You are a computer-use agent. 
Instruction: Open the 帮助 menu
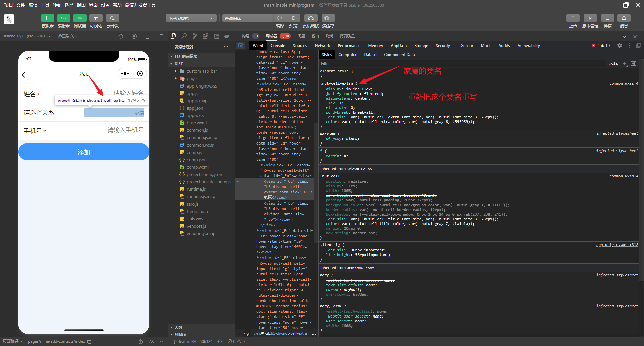tap(117, 5)
